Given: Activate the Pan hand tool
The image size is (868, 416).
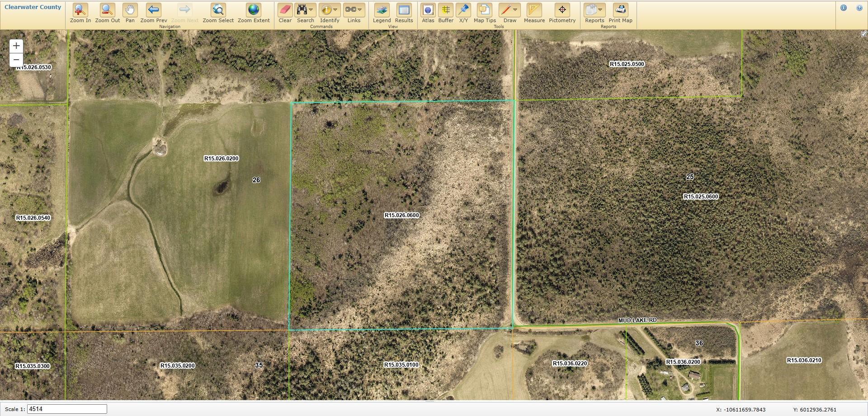Looking at the screenshot, I should pyautogui.click(x=130, y=13).
